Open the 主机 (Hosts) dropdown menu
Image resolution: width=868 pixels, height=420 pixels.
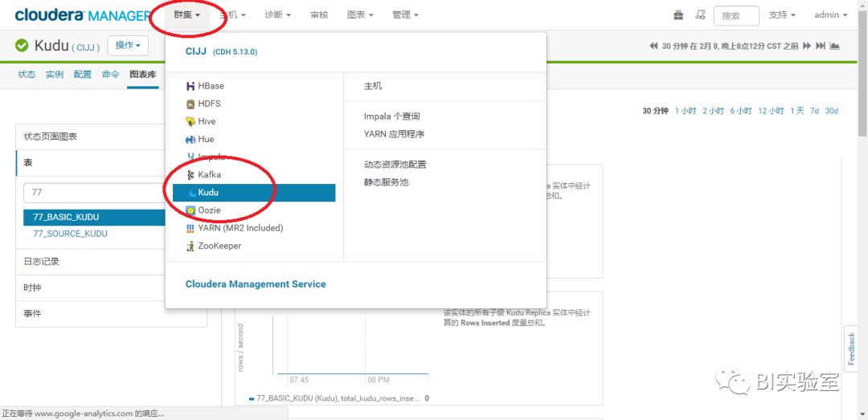[x=232, y=15]
